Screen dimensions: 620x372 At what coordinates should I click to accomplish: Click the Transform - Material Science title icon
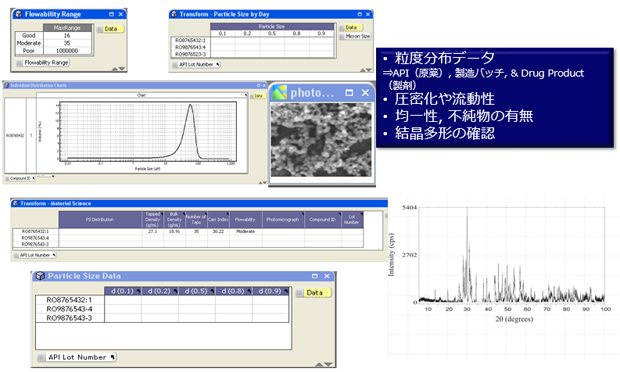click(15, 203)
